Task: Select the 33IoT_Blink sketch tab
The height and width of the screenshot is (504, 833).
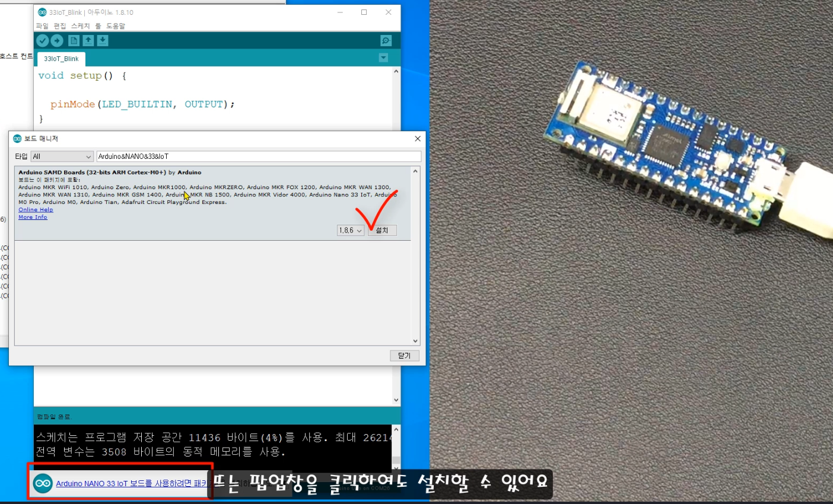Action: click(61, 59)
